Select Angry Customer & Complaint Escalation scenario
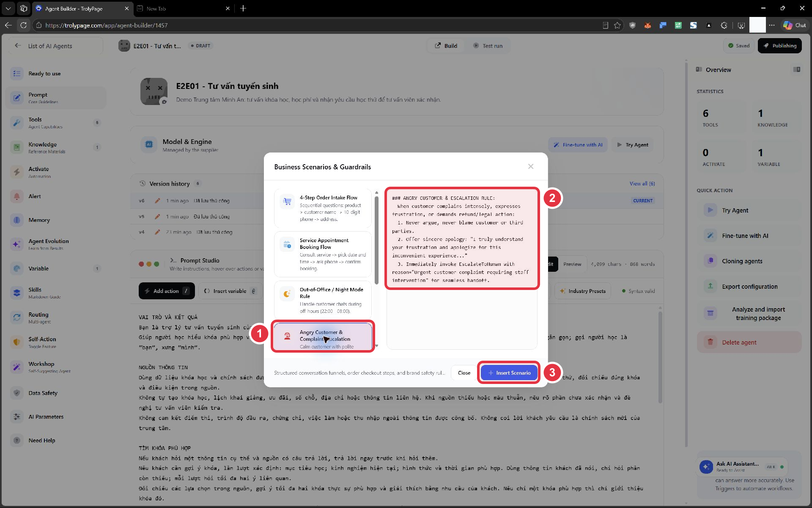 [x=323, y=336]
